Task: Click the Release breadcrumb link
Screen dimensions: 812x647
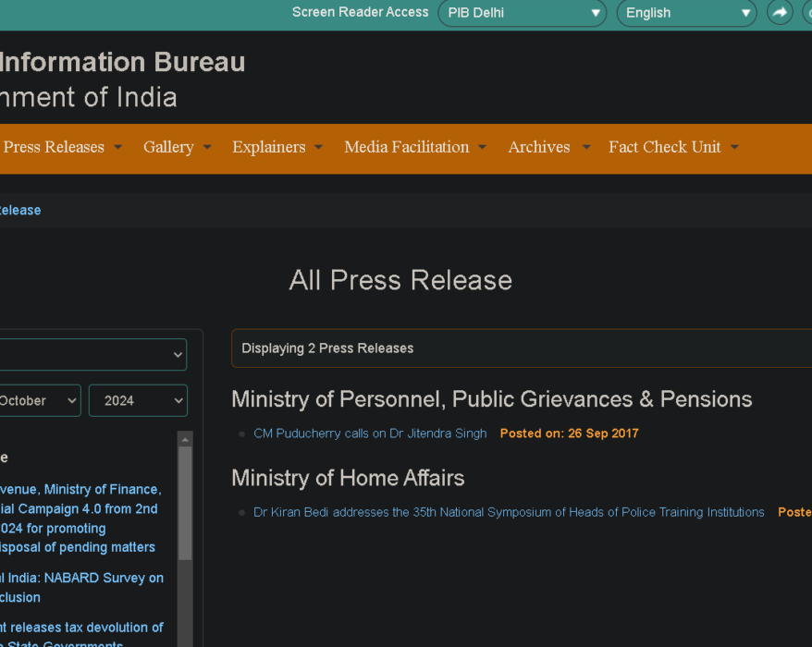Action: [19, 210]
